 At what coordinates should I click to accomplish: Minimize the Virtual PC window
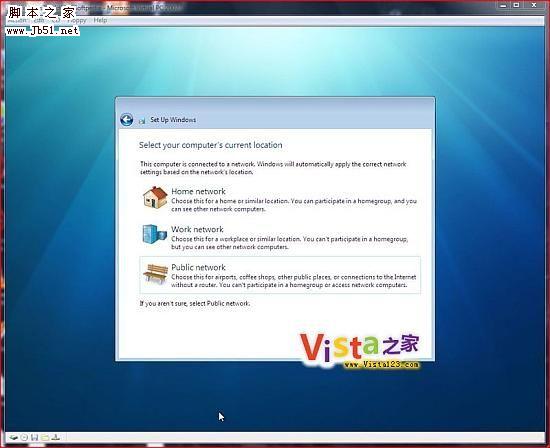pyautogui.click(x=503, y=5)
